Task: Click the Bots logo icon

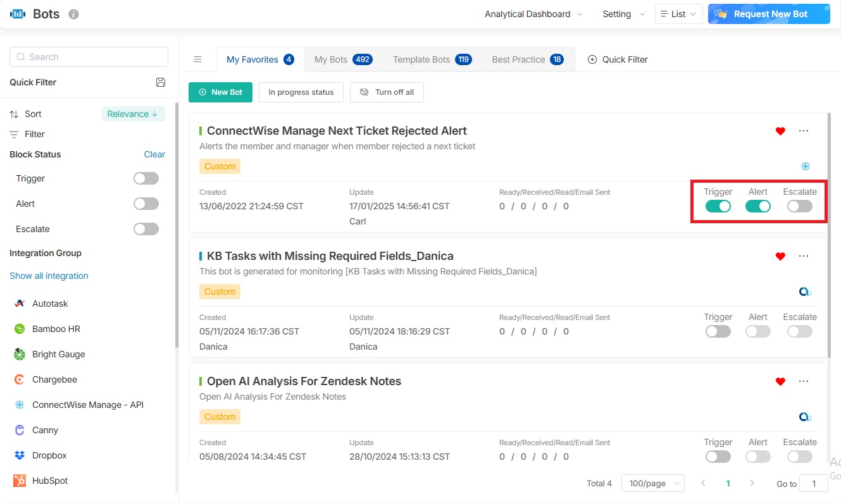Action: 18,14
